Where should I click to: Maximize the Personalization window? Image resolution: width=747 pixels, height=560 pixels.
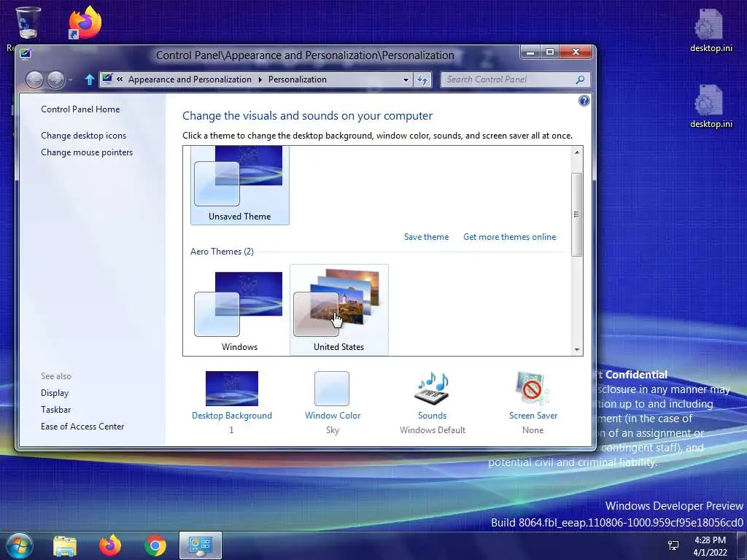550,52
